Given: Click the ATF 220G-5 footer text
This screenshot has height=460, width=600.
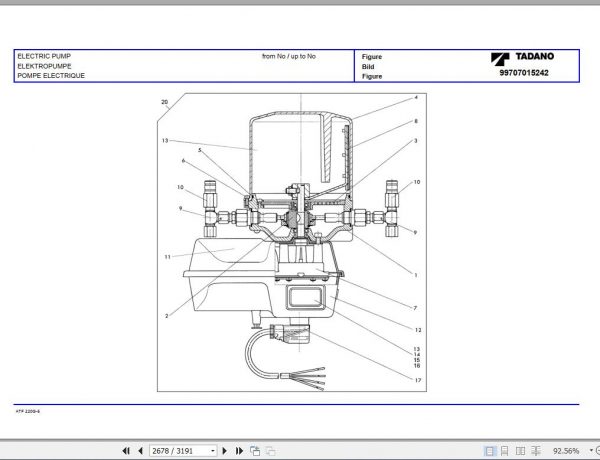Looking at the screenshot, I should point(28,411).
